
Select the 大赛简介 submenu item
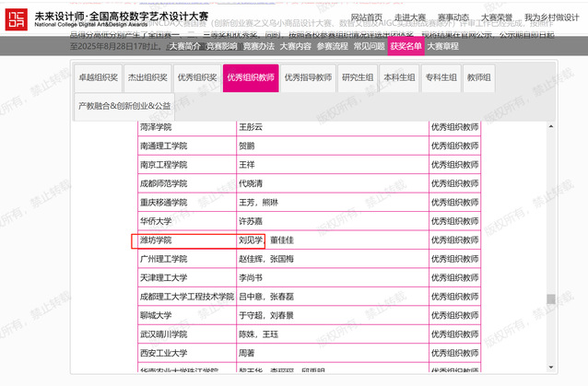184,45
